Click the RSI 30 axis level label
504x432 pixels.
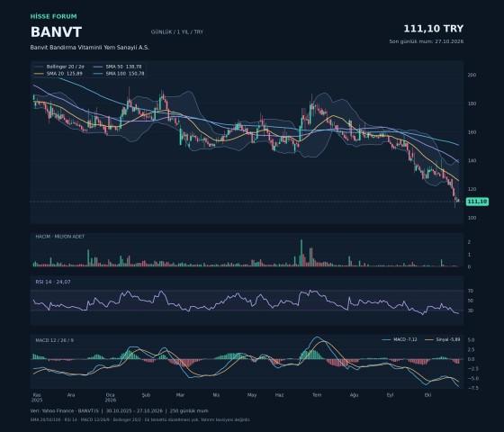coord(471,310)
